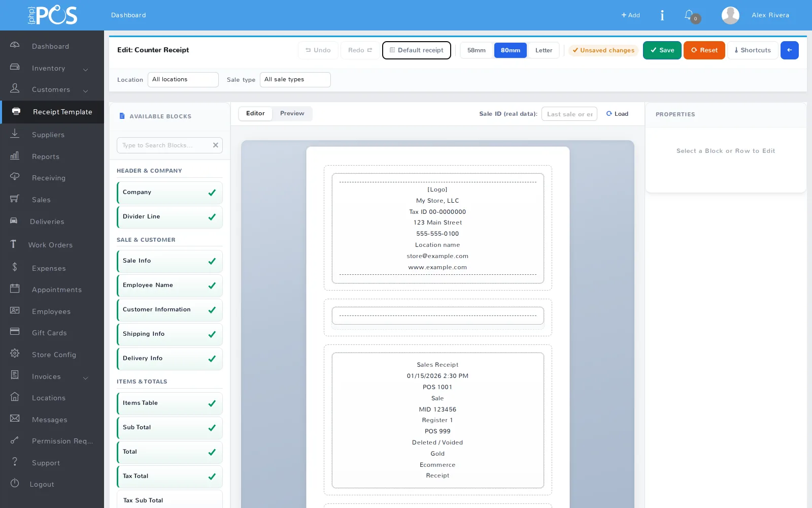The width and height of the screenshot is (812, 508).
Task: Click the Invoices document icon
Action: [15, 375]
